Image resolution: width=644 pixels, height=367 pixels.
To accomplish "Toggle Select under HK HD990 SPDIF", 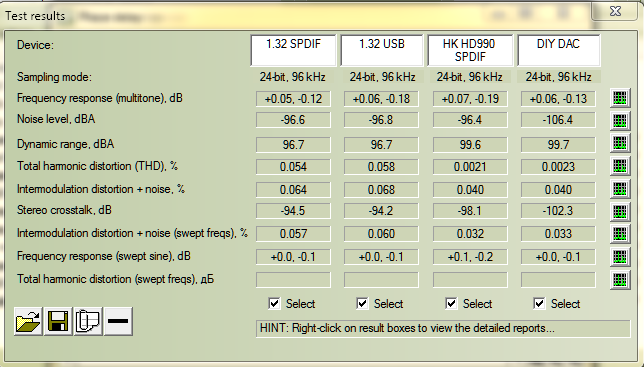I will [x=451, y=304].
